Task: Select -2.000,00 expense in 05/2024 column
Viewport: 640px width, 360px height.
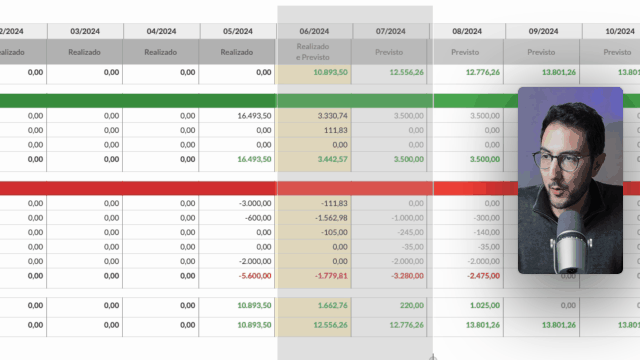Action: point(255,261)
